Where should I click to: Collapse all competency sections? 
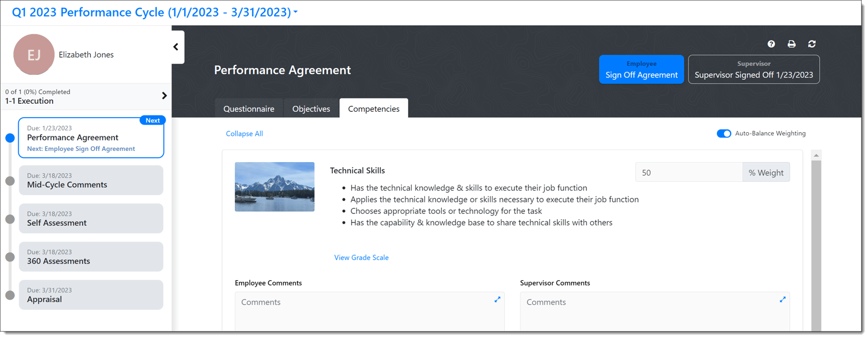point(244,133)
